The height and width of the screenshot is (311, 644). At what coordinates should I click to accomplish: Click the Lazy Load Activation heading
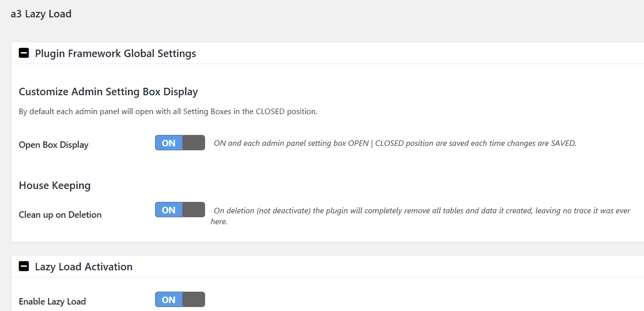click(x=84, y=267)
